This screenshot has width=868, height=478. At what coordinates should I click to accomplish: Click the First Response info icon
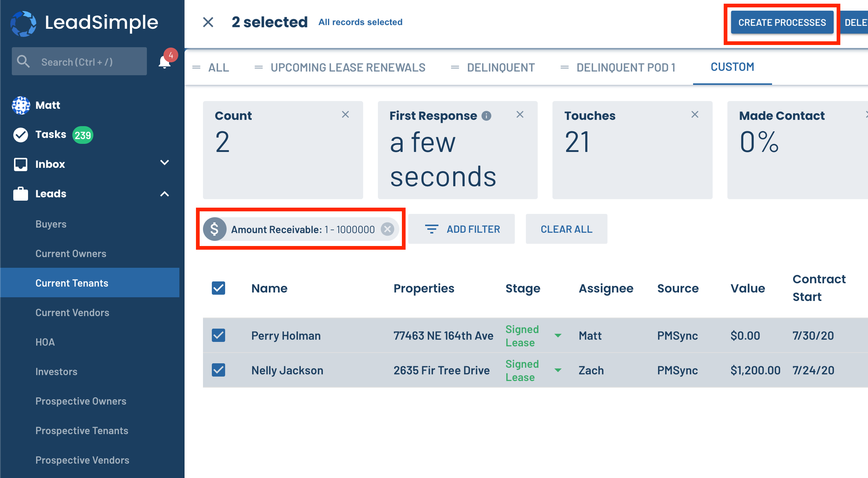click(486, 116)
